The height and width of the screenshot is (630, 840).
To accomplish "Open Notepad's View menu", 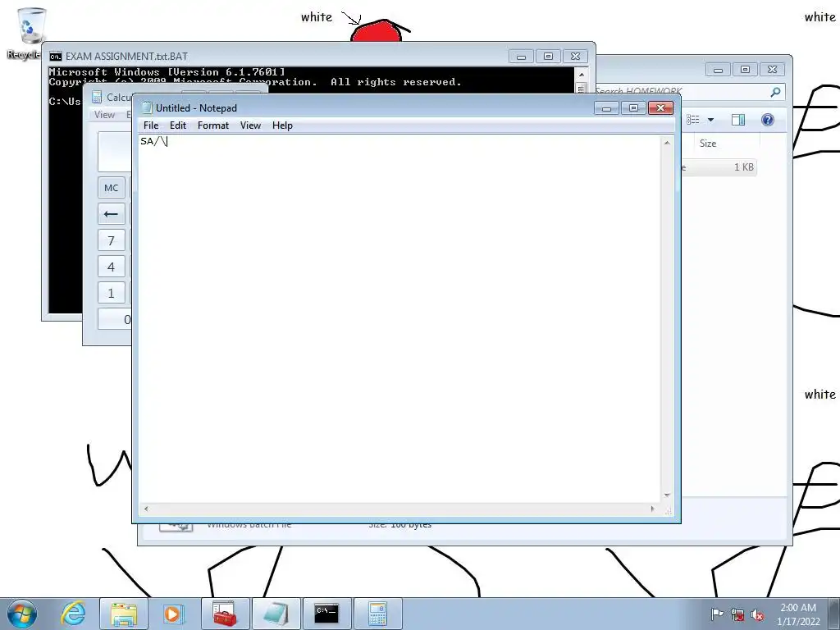I will (x=250, y=126).
